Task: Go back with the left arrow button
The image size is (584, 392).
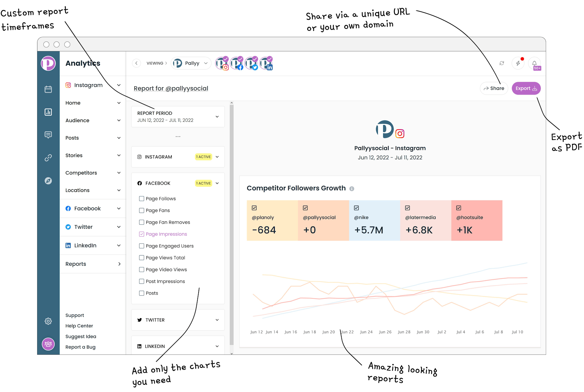Action: click(x=136, y=63)
